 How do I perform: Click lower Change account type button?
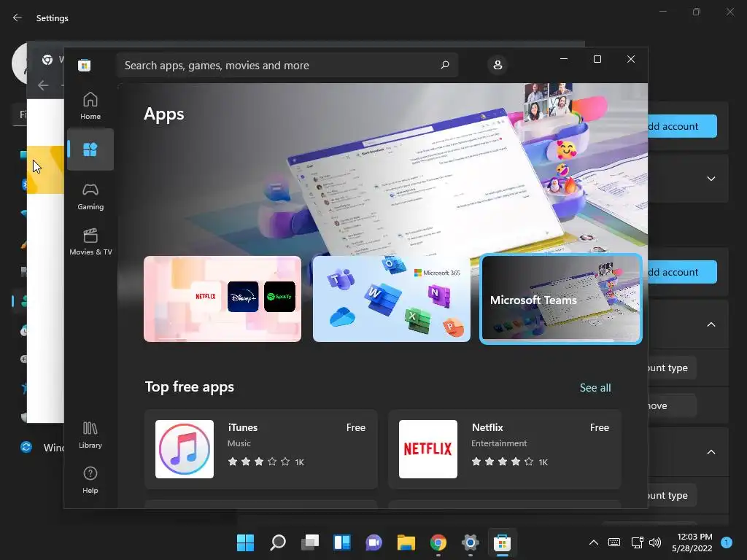tap(672, 495)
